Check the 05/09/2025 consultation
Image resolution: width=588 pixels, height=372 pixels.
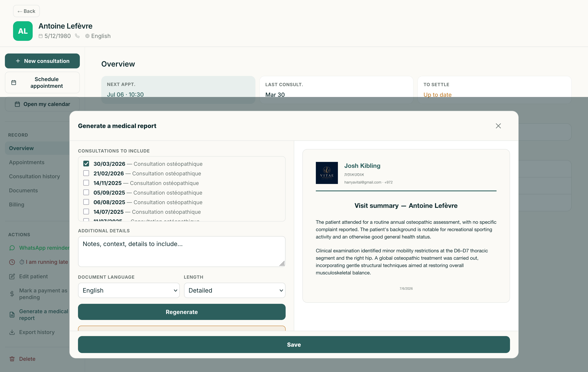click(x=86, y=193)
